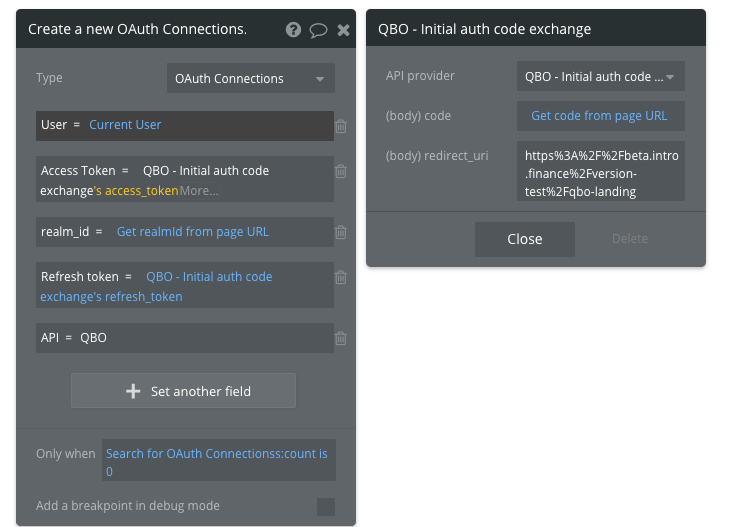The width and height of the screenshot is (740, 527).
Task: Edit Get realmId from page URL expression
Action: pos(193,232)
